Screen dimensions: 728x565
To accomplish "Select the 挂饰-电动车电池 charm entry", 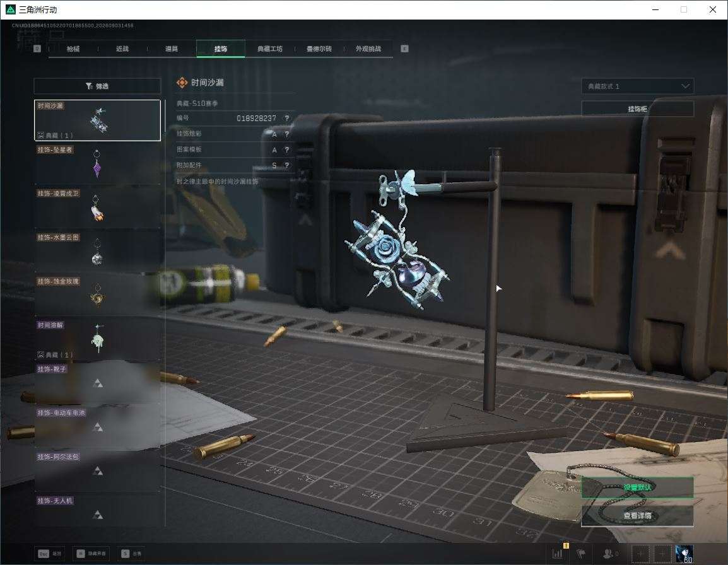I will tap(98, 427).
